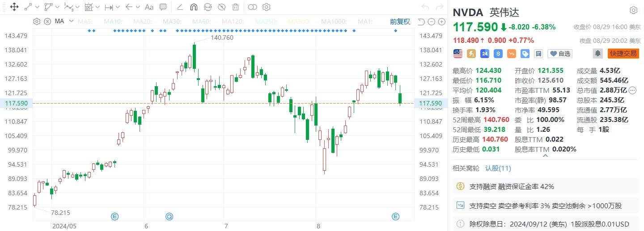
Task: Toggle magnet snap mode
Action: click(194, 7)
